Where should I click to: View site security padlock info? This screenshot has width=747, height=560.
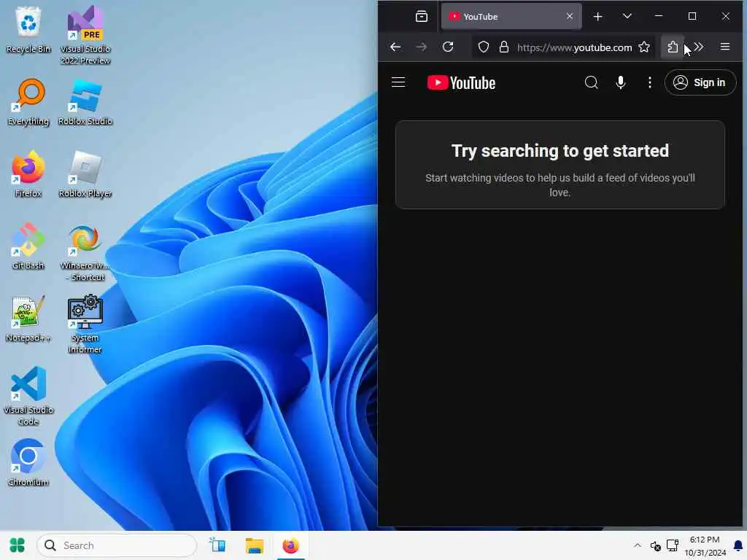click(x=504, y=47)
